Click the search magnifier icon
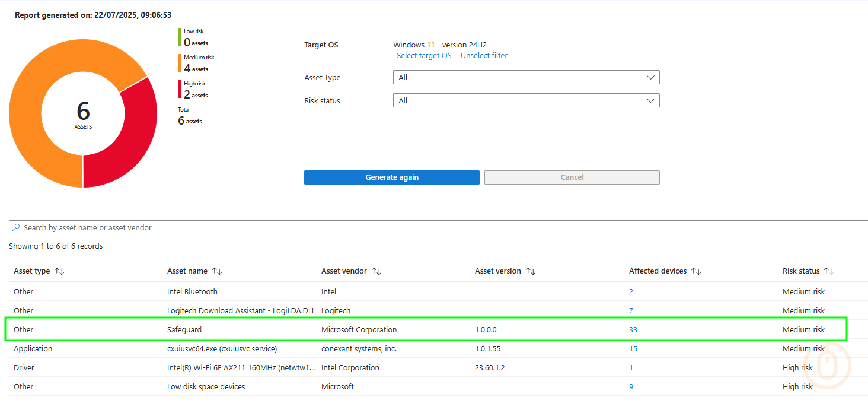 pos(16,227)
